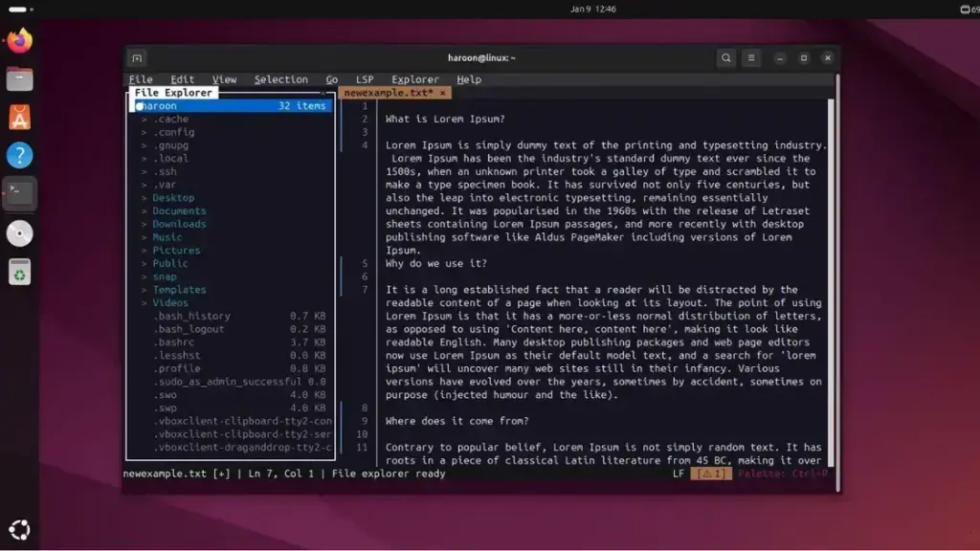Open the View menu
Viewport: 980px width, 551px height.
224,79
